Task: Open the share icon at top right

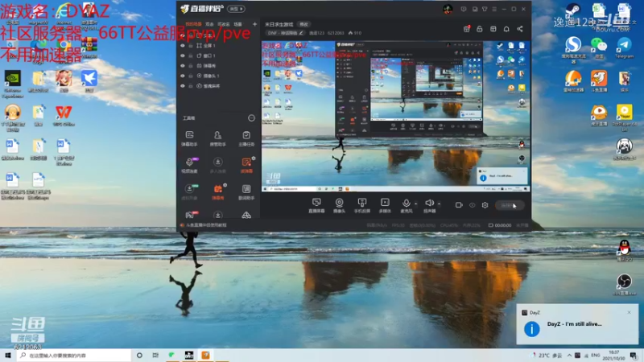Action: 520,29
